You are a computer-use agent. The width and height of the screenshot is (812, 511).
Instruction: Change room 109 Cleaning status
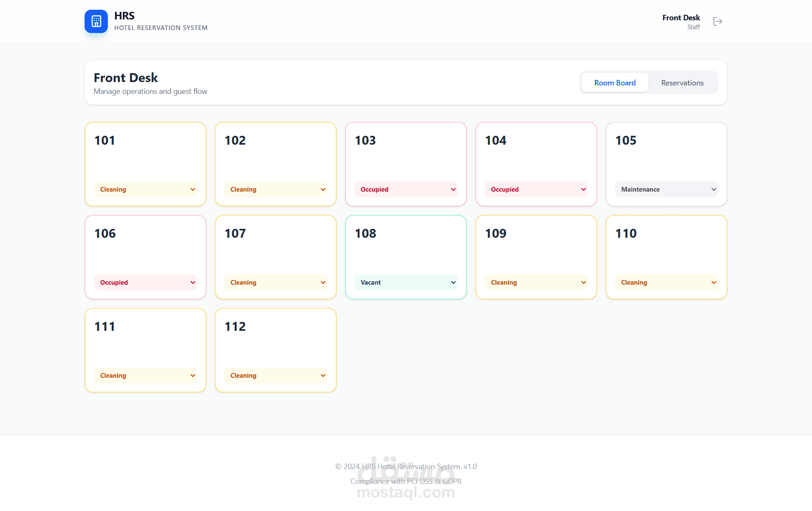[536, 283]
